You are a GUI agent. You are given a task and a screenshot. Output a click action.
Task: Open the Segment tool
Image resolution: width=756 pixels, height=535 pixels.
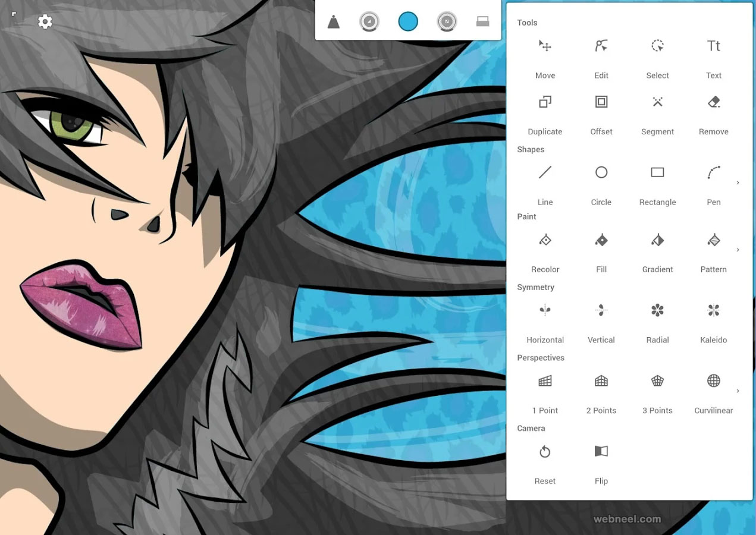[x=657, y=102]
